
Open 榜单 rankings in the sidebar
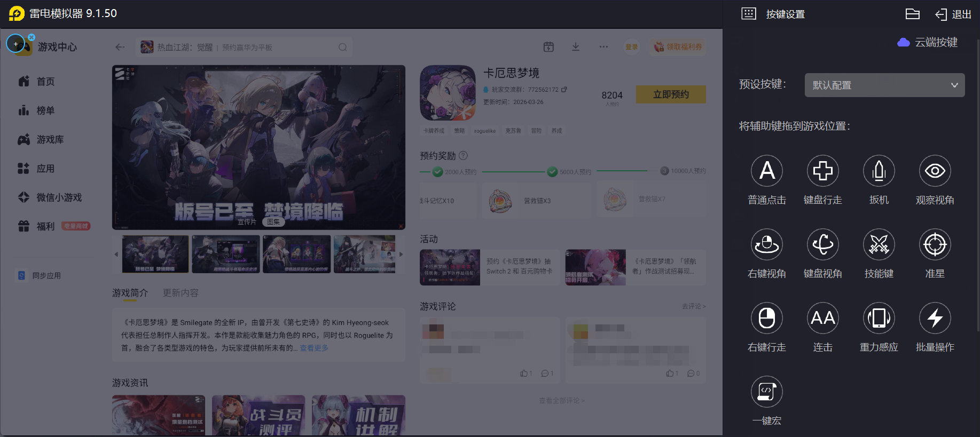coord(37,110)
